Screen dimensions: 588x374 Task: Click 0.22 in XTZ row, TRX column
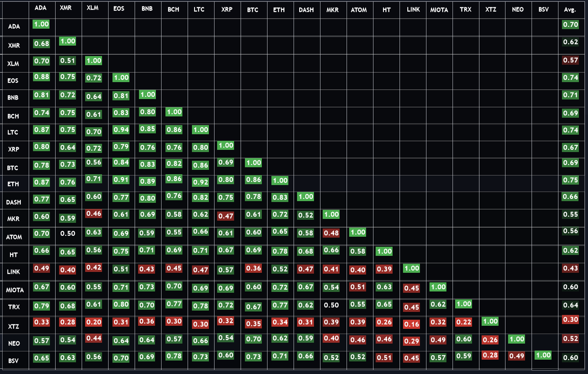pos(464,322)
